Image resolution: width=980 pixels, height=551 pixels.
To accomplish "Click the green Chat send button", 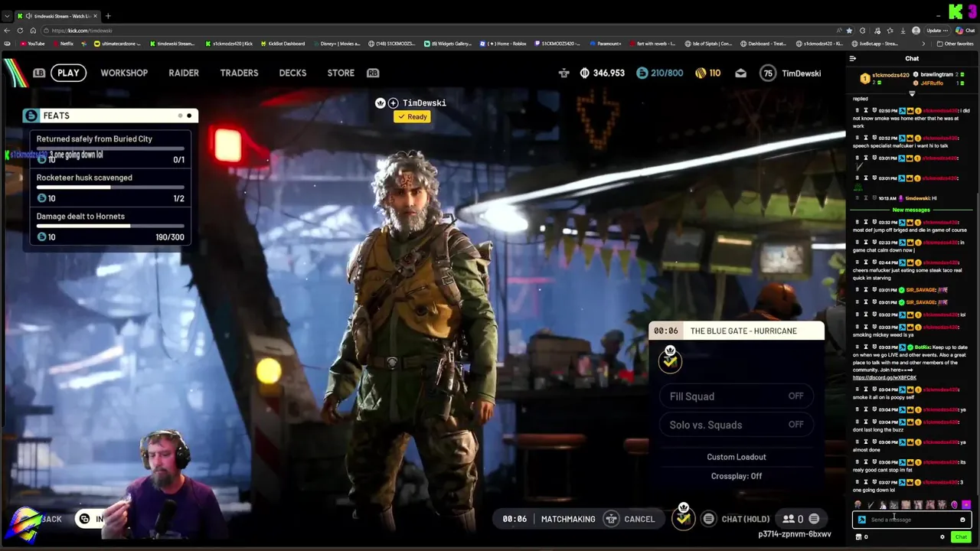I will tap(961, 537).
